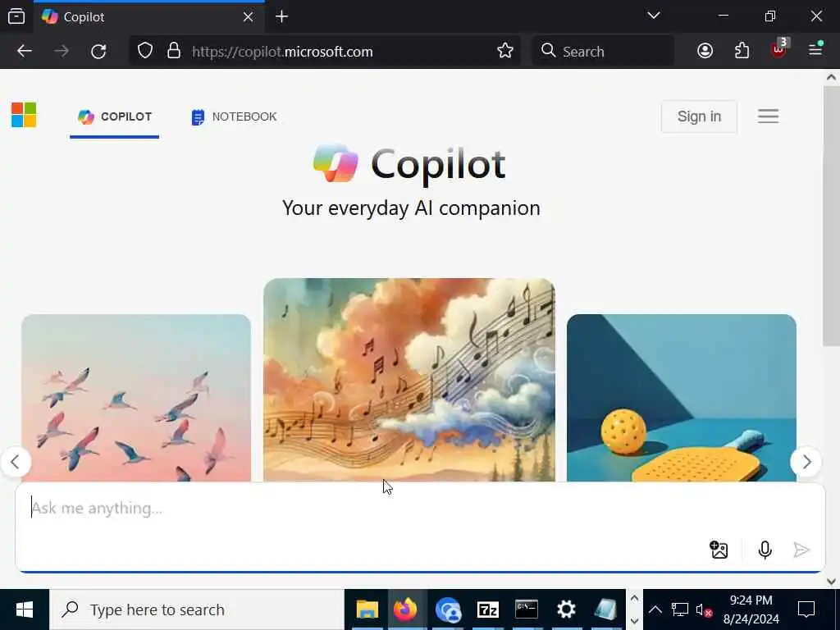The height and width of the screenshot is (630, 840).
Task: Open the Firefox account icon
Action: tap(705, 51)
